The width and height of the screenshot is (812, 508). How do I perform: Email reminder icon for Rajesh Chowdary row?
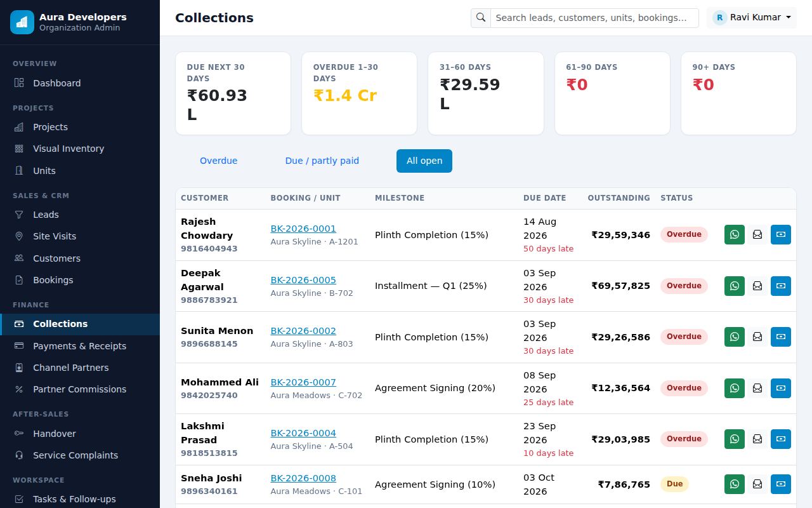click(757, 235)
